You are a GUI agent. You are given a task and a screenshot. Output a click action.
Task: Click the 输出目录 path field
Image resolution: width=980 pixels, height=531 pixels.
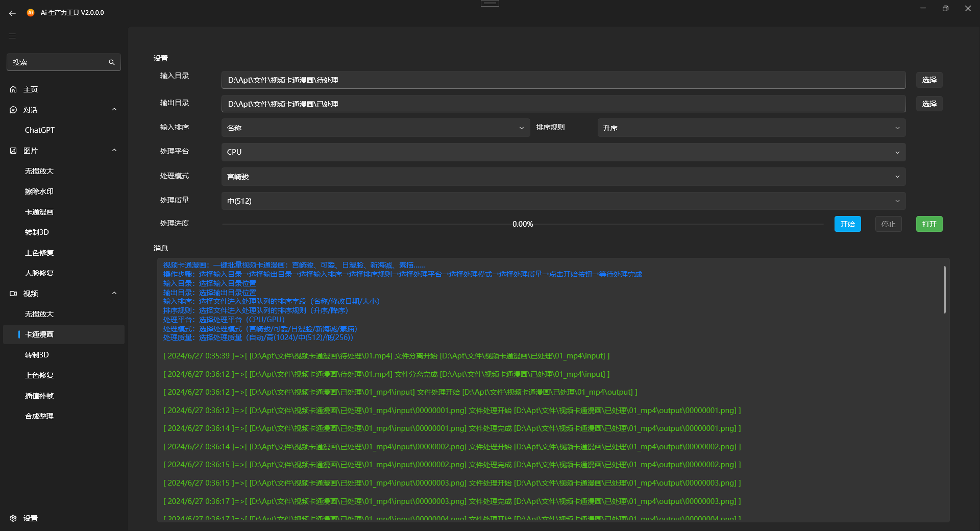tap(563, 104)
